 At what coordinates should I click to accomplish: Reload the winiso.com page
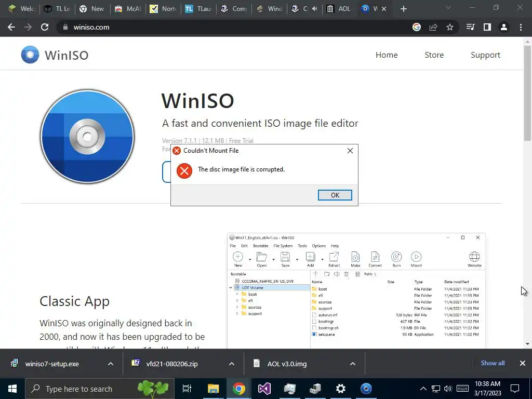45,27
